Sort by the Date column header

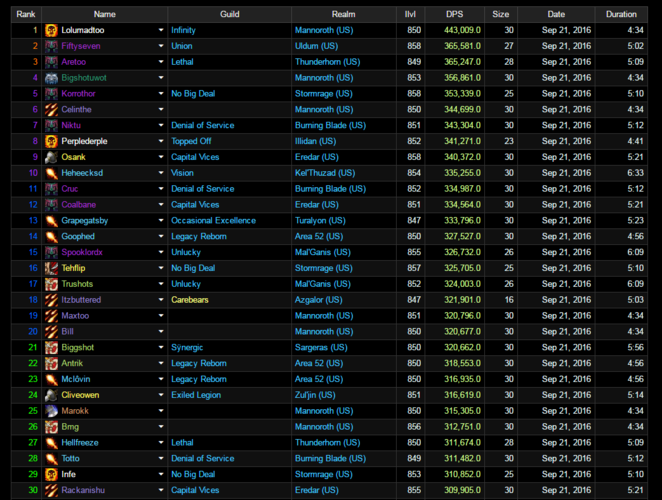tap(556, 14)
